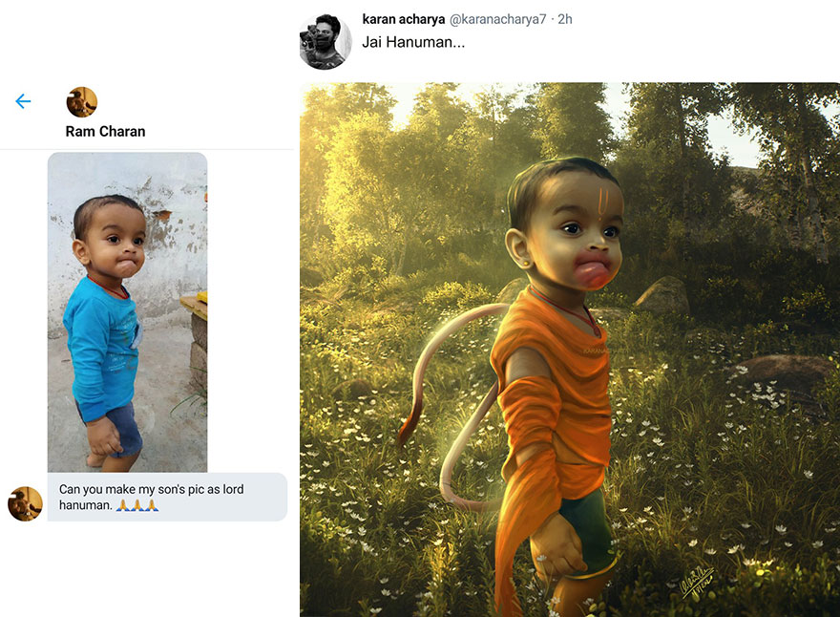Open Ram Charan's header profile avatar
840x617 pixels.
pos(82,102)
